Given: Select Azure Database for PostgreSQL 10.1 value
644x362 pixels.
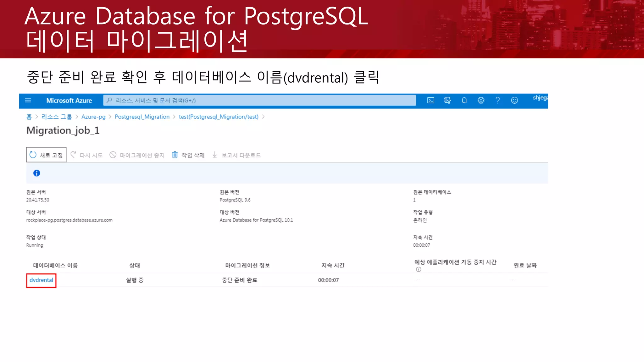Looking at the screenshot, I should [256, 220].
